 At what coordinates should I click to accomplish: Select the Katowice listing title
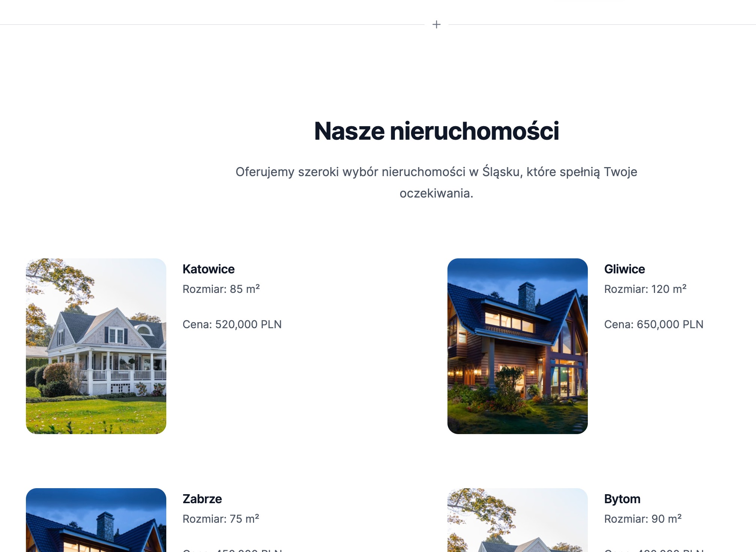pos(209,269)
